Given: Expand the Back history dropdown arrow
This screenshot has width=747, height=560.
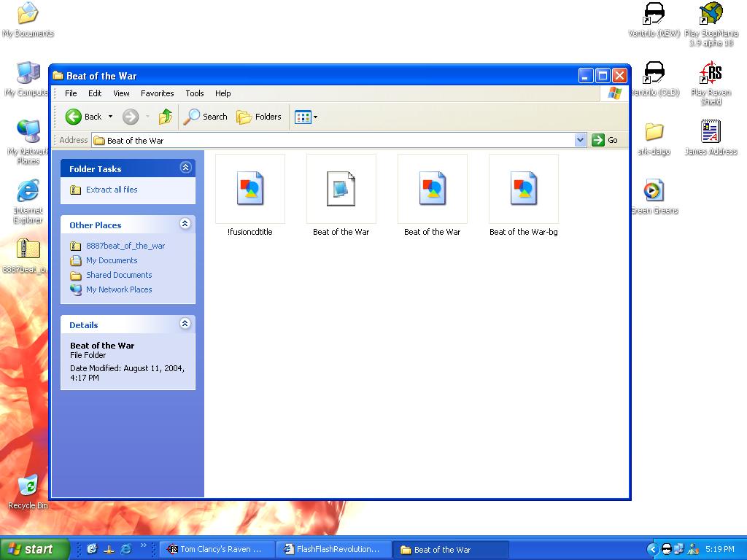Looking at the screenshot, I should pos(111,117).
